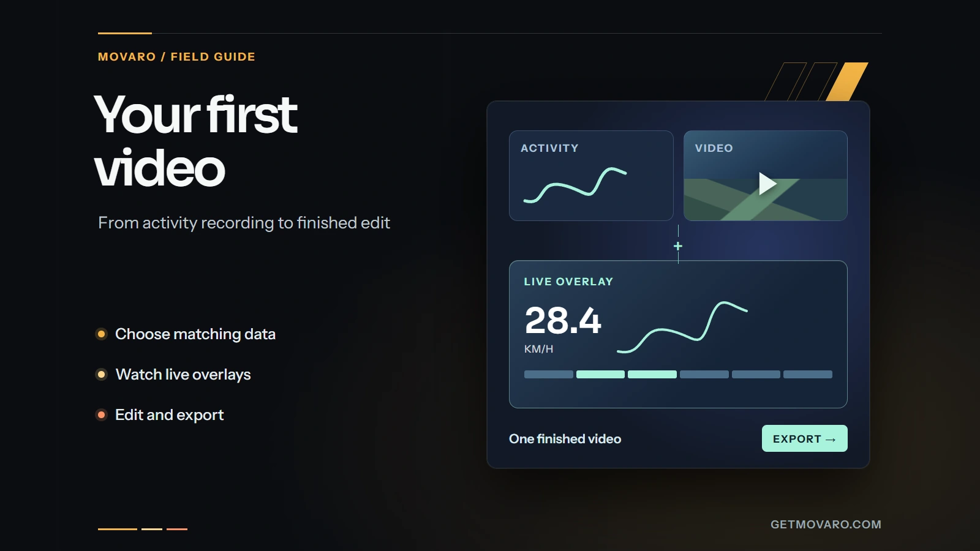980x551 pixels.
Task: Click the video play triangle icon
Action: click(767, 184)
